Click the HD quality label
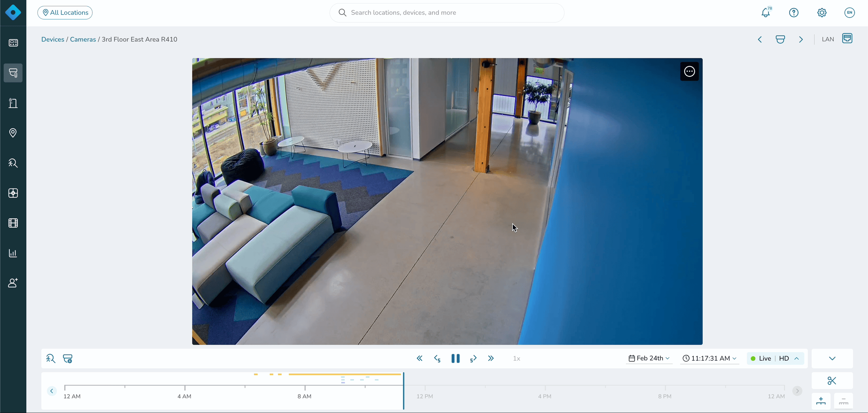This screenshot has height=413, width=868. [x=784, y=359]
